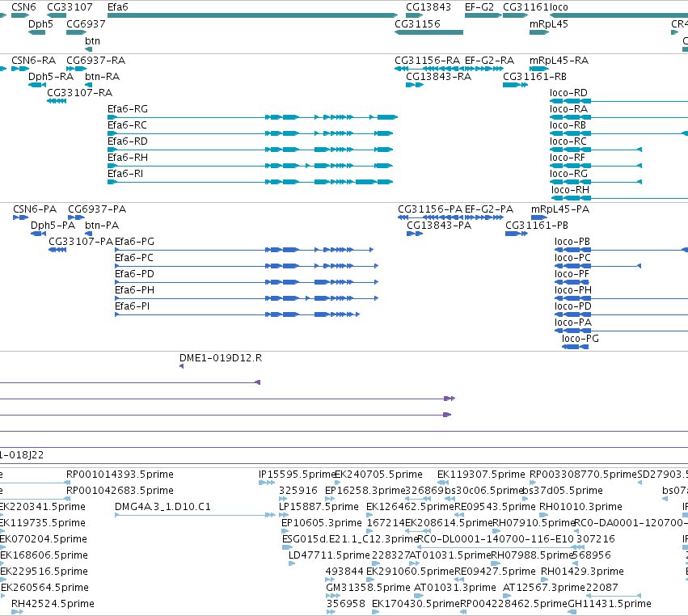Click the CSN6 gene label
688x616 pixels.
23,7
